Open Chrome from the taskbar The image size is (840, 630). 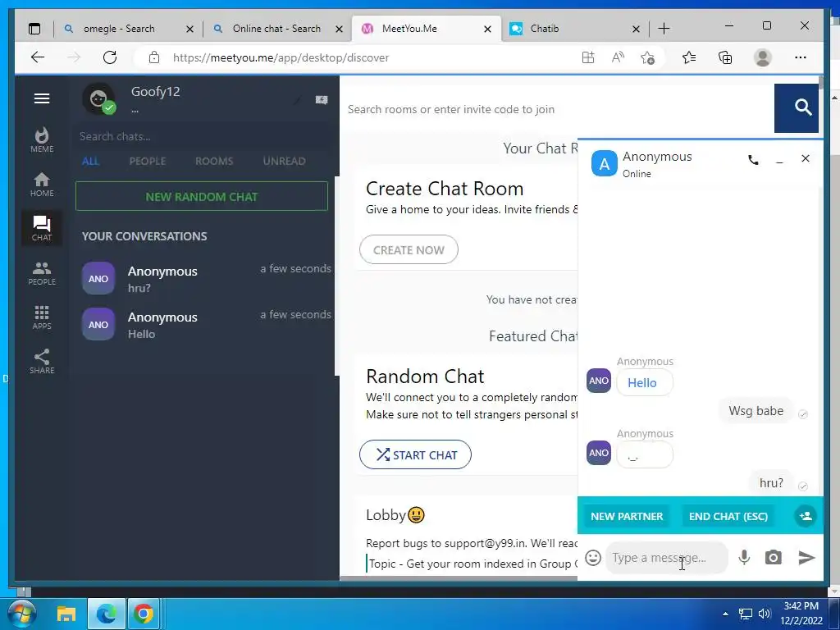(143, 614)
